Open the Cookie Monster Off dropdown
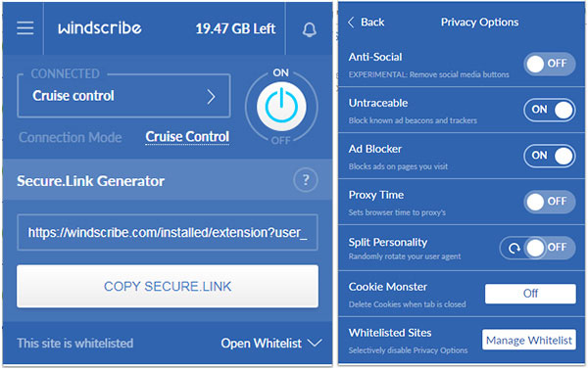The width and height of the screenshot is (588, 369). point(530,294)
